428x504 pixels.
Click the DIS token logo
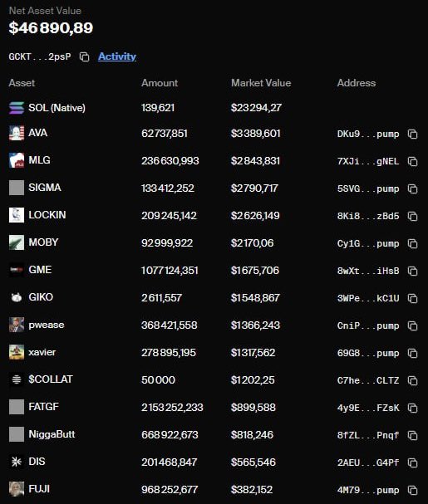click(17, 462)
